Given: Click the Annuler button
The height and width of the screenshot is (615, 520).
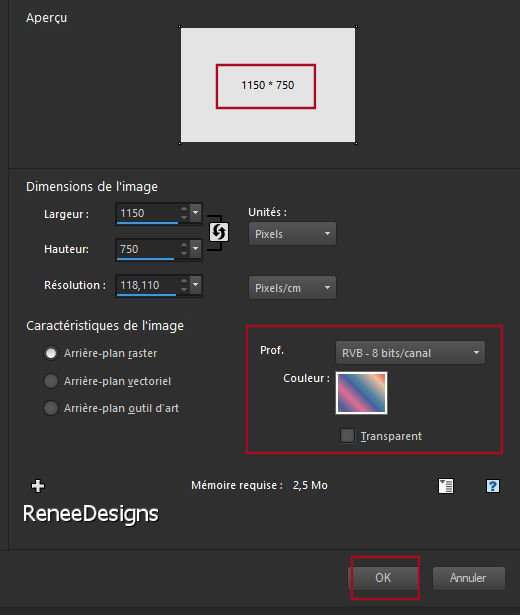Looking at the screenshot, I should [x=469, y=578].
